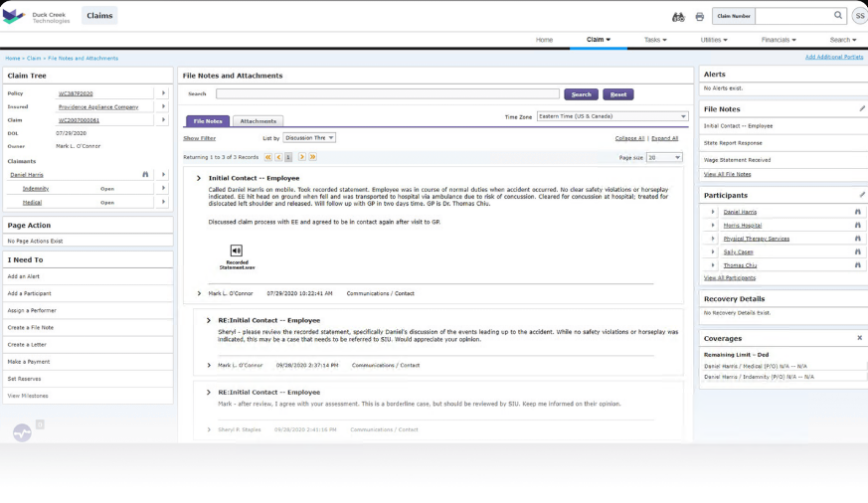Screen dimensions: 868x503
Task: Click Set Reserves action
Action: [24, 379]
